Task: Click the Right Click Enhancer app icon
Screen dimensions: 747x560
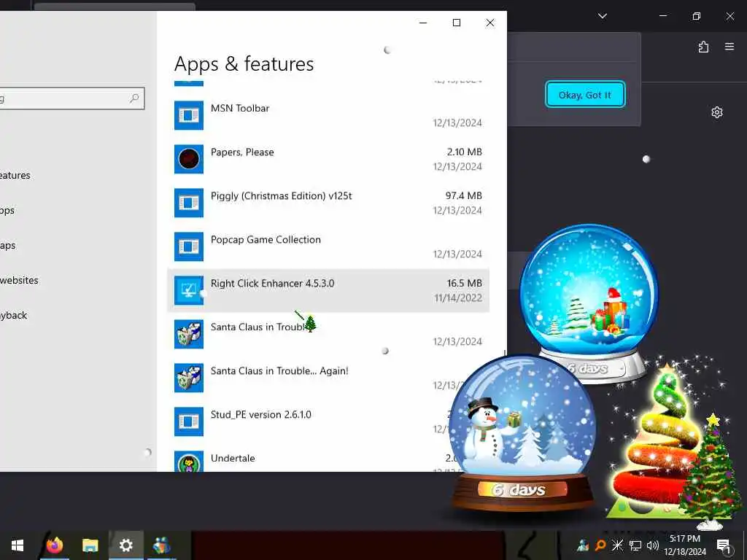Action: coord(189,290)
